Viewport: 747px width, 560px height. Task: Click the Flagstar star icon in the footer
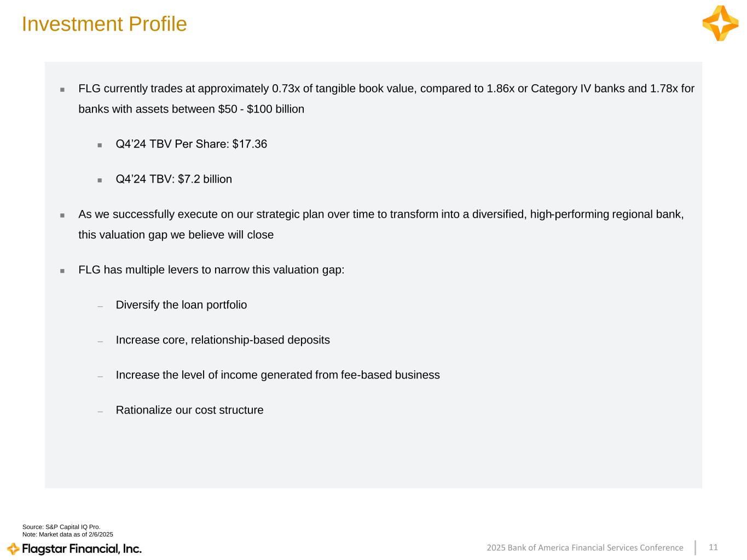(14, 549)
